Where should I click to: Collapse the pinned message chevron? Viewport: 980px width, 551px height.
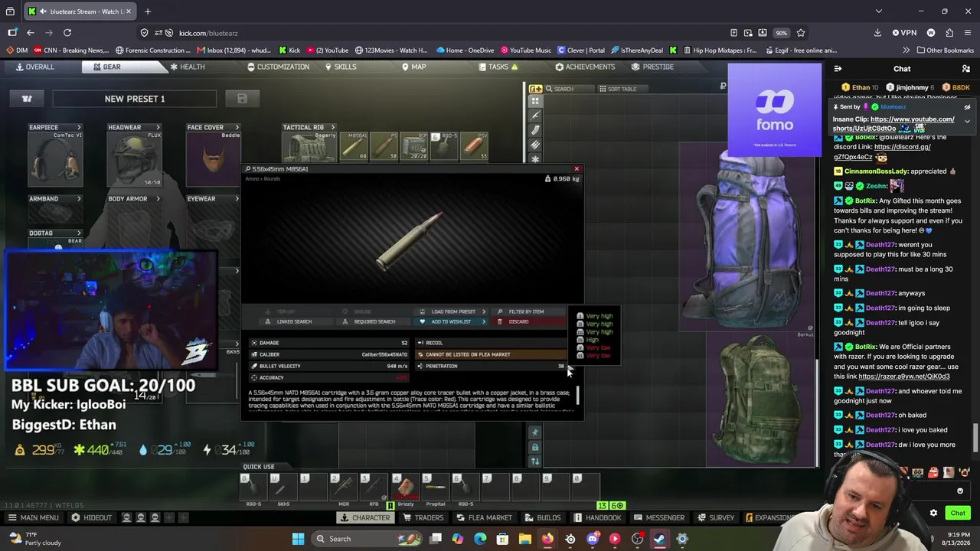pyautogui.click(x=967, y=122)
